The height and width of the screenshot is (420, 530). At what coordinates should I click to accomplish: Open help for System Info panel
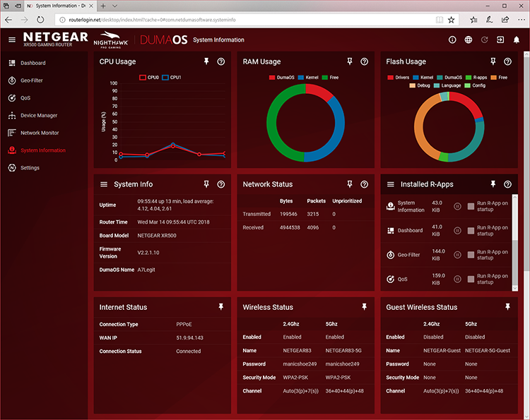click(x=221, y=184)
